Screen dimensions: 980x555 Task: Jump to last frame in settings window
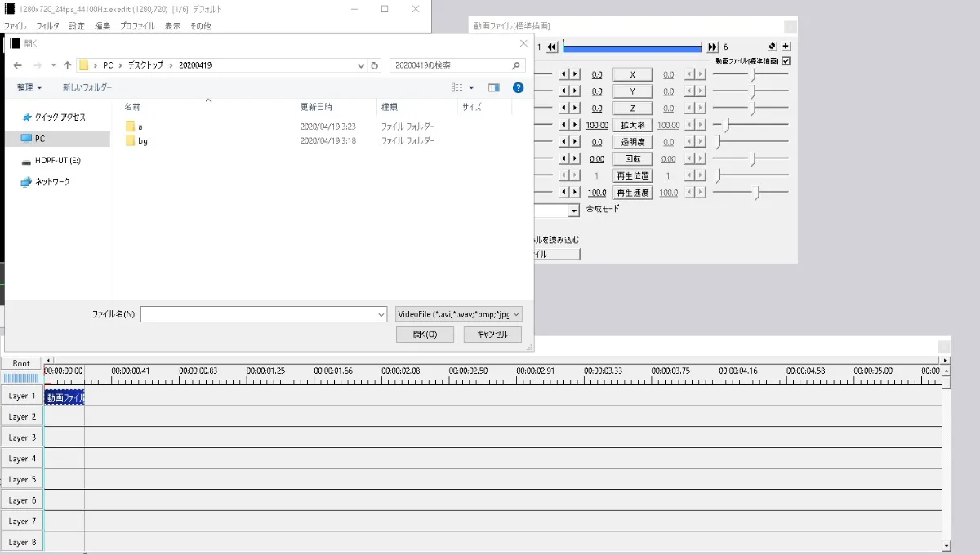pyautogui.click(x=713, y=47)
